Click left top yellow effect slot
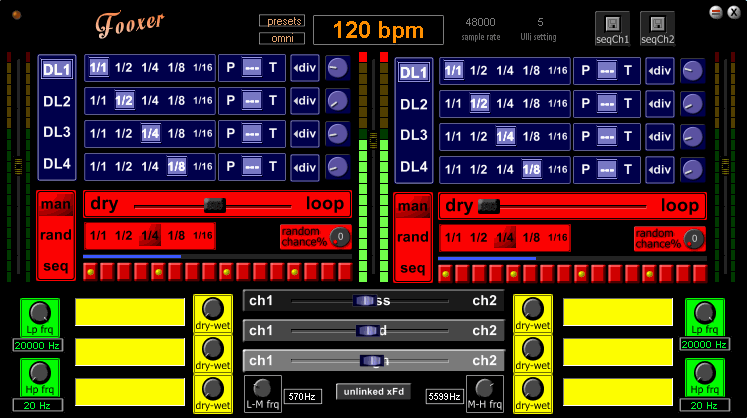The height and width of the screenshot is (418, 747). (130, 312)
